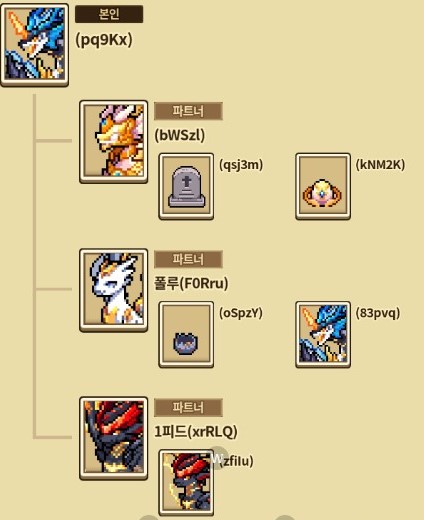This screenshot has width=424, height=520.
Task: Select the red dragon child zfiIu
Action: tap(186, 483)
